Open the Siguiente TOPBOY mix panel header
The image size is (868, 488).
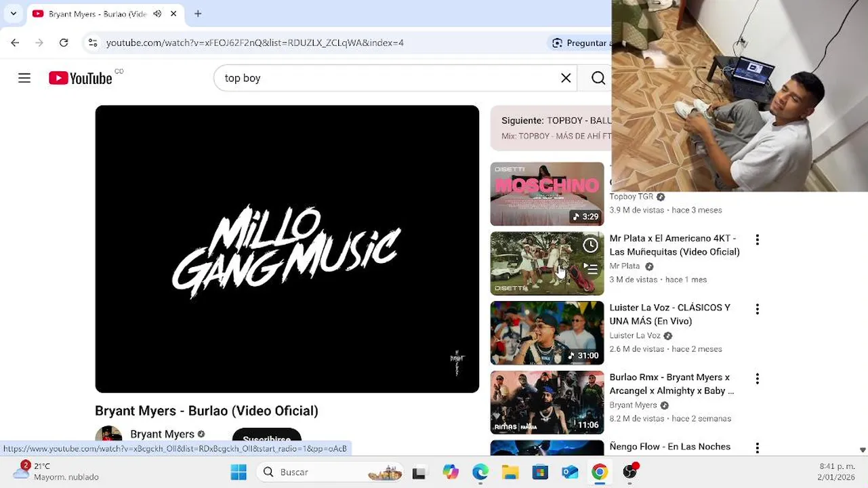tap(551, 127)
